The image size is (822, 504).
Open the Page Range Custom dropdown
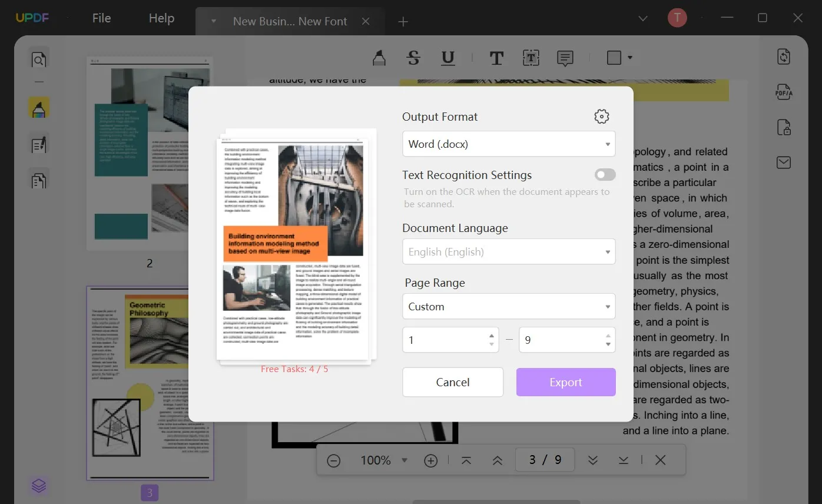pos(508,307)
